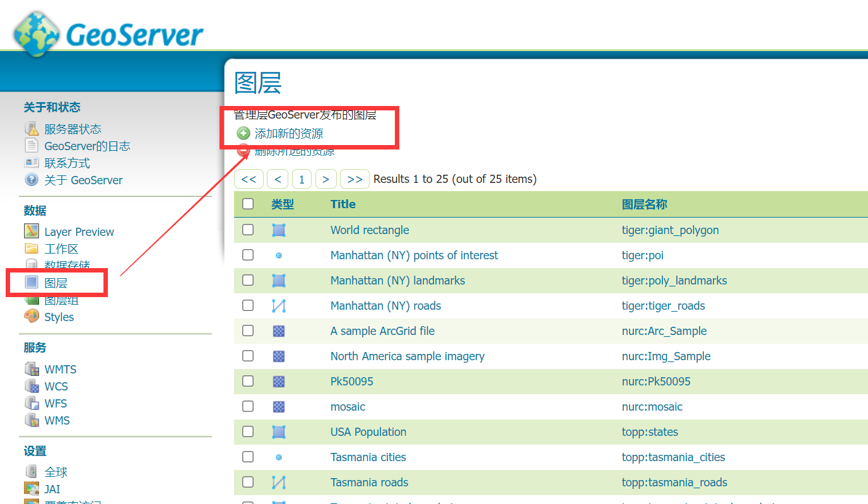Go to first page of results
Screen dimensions: 868x504
click(x=249, y=179)
